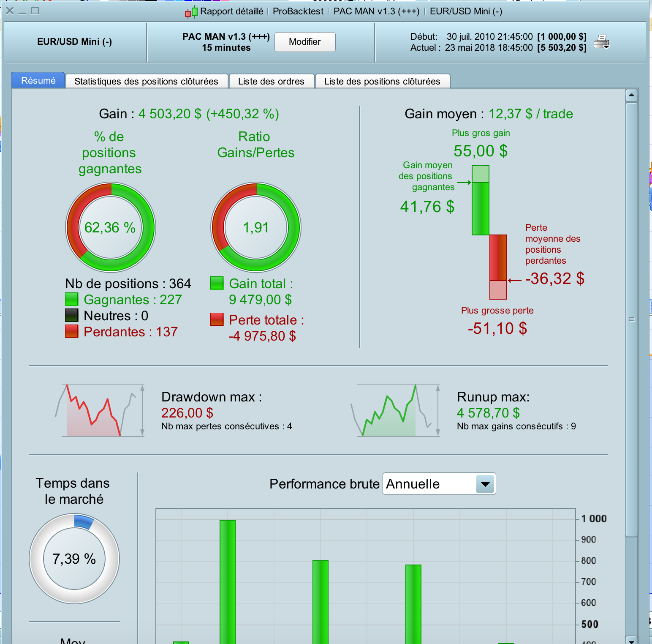This screenshot has height=644, width=652.
Task: Select the Résumé tab
Action: pos(38,80)
